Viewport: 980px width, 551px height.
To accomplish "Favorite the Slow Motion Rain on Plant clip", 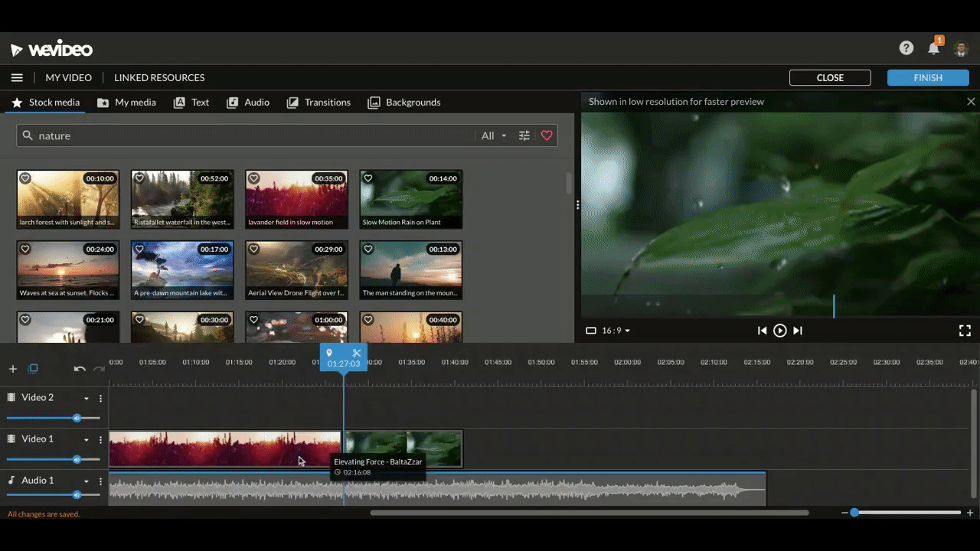I will click(x=368, y=178).
